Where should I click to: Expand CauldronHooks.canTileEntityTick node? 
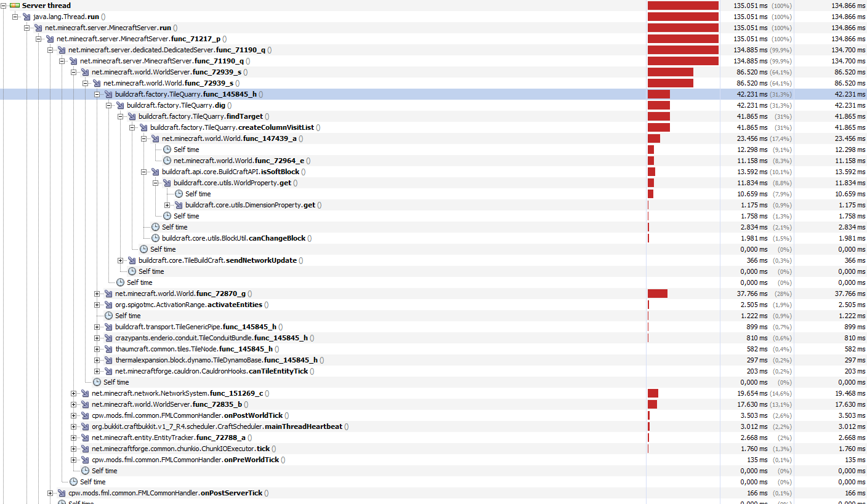pyautogui.click(x=97, y=371)
